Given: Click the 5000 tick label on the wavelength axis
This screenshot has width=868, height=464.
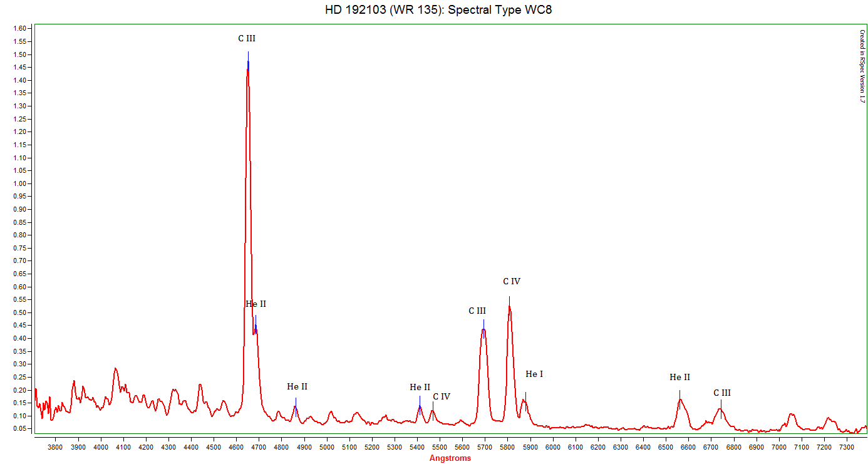Looking at the screenshot, I should click(327, 447).
